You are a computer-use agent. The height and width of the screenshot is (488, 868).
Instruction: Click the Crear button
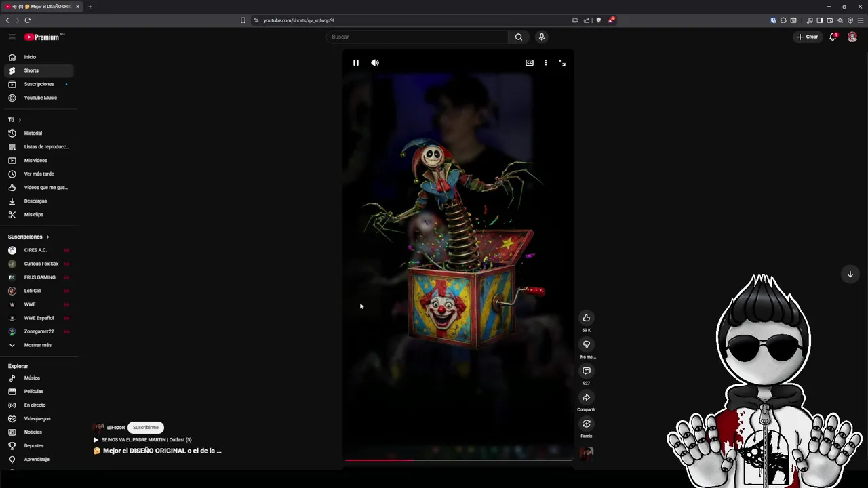[808, 37]
